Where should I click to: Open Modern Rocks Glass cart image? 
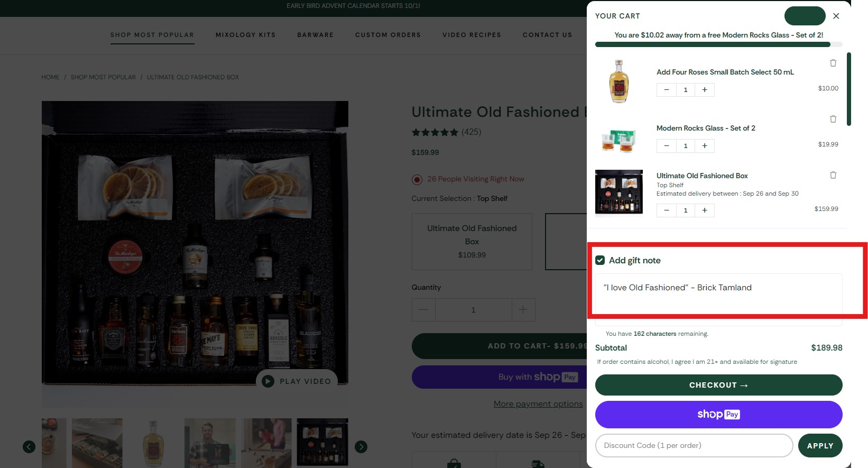pyautogui.click(x=619, y=141)
